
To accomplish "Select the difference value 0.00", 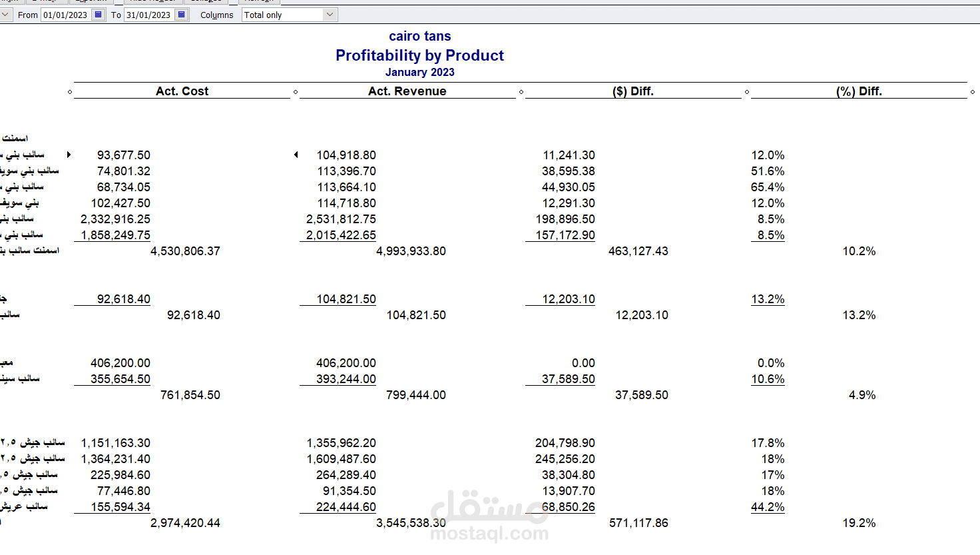I will point(583,363).
